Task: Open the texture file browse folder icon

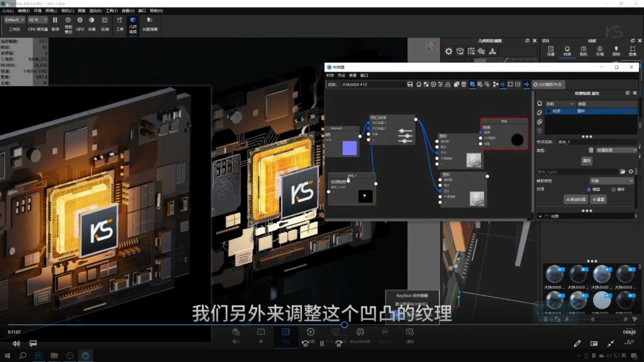Action: [623, 172]
